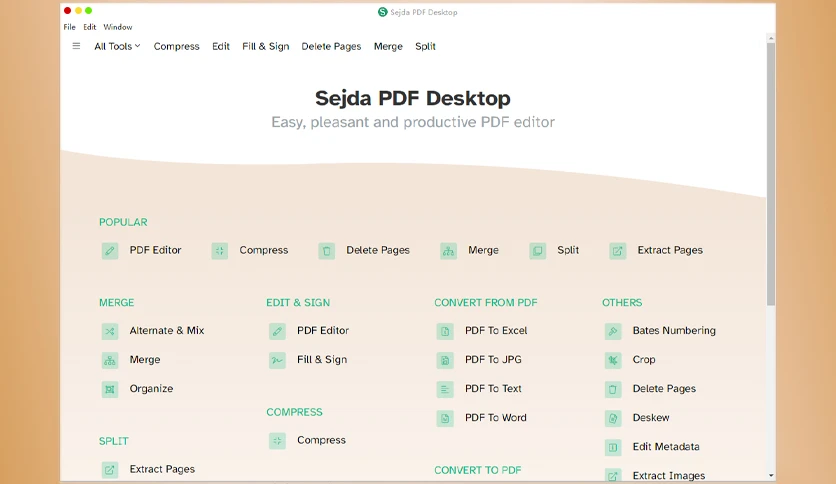Open the PDF To Word link

[x=495, y=418]
